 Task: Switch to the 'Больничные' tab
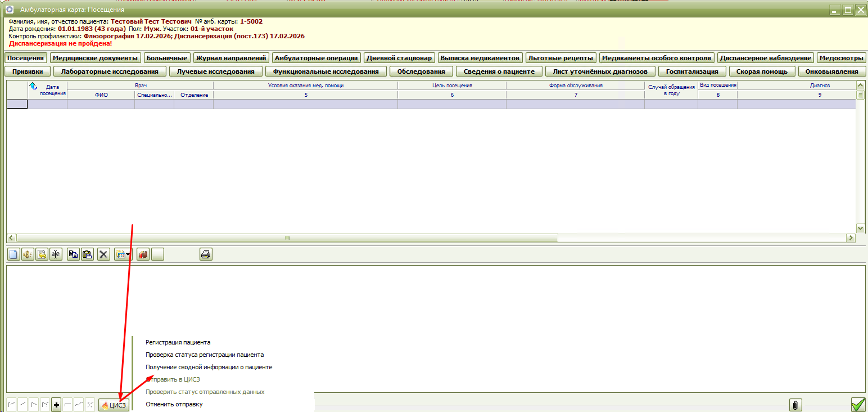coord(167,58)
